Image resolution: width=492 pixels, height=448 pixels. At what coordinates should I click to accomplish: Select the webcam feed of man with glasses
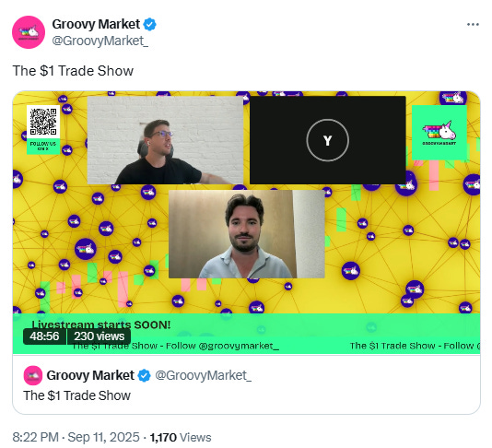pos(165,140)
